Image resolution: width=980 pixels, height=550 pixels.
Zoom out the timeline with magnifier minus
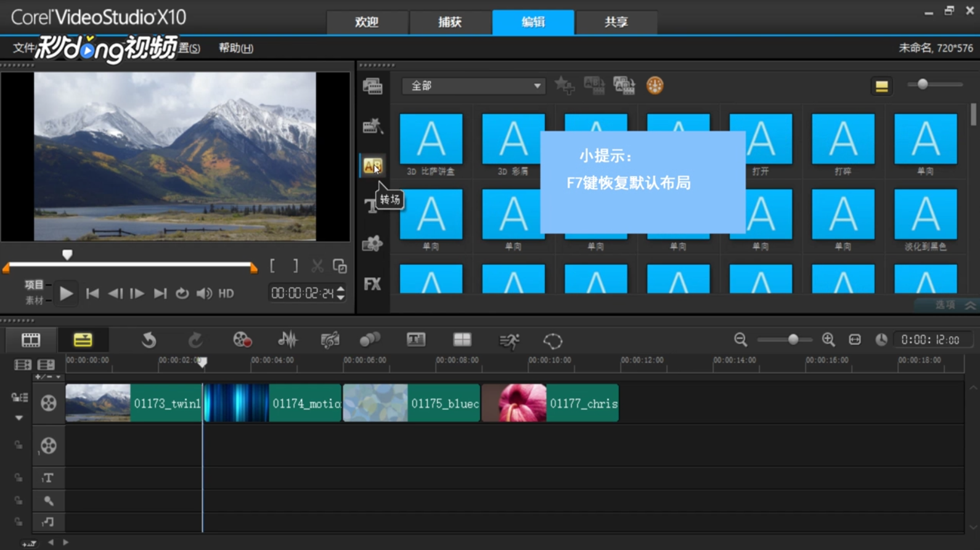pyautogui.click(x=740, y=339)
